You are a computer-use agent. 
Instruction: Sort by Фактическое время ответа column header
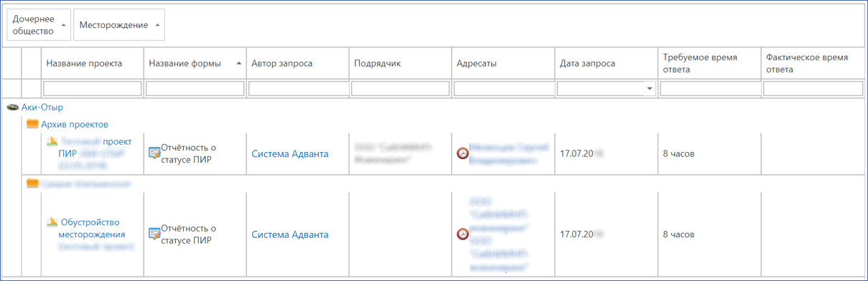click(812, 64)
